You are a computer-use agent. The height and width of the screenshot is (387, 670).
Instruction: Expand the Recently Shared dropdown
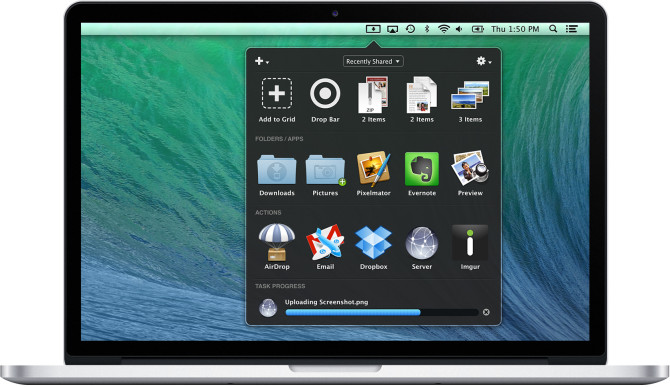pos(373,62)
